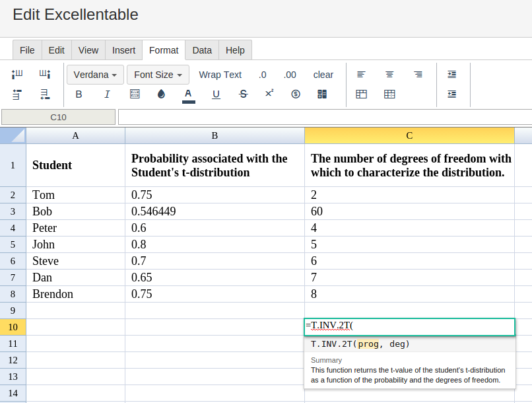This screenshot has height=403, width=532.
Task: Open the Font Size dropdown
Action: tap(158, 75)
